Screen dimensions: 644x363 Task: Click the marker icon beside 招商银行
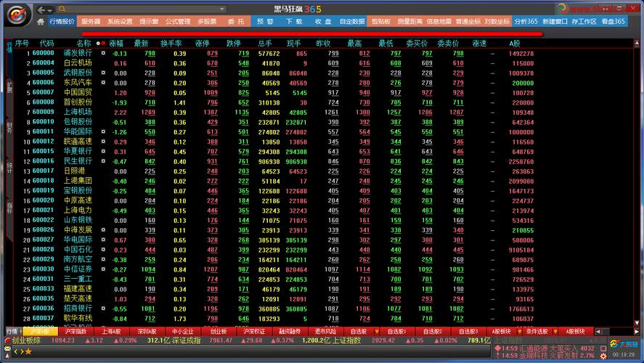(x=103, y=308)
